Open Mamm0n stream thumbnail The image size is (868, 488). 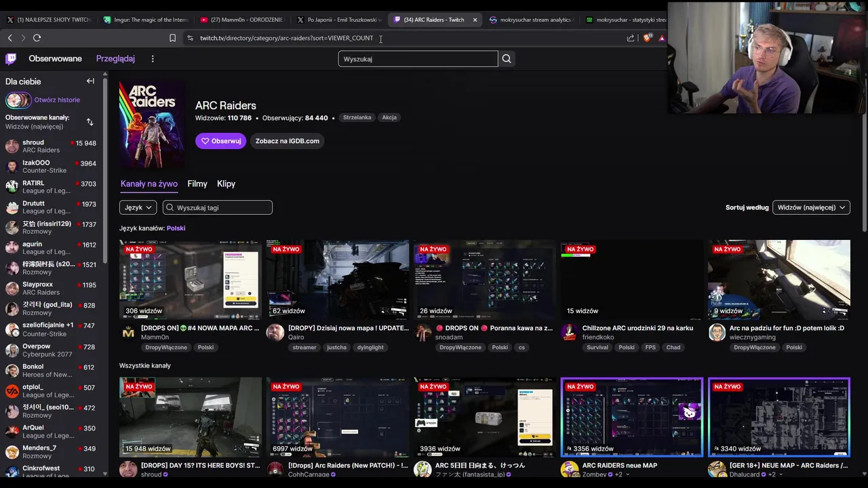[x=191, y=279]
